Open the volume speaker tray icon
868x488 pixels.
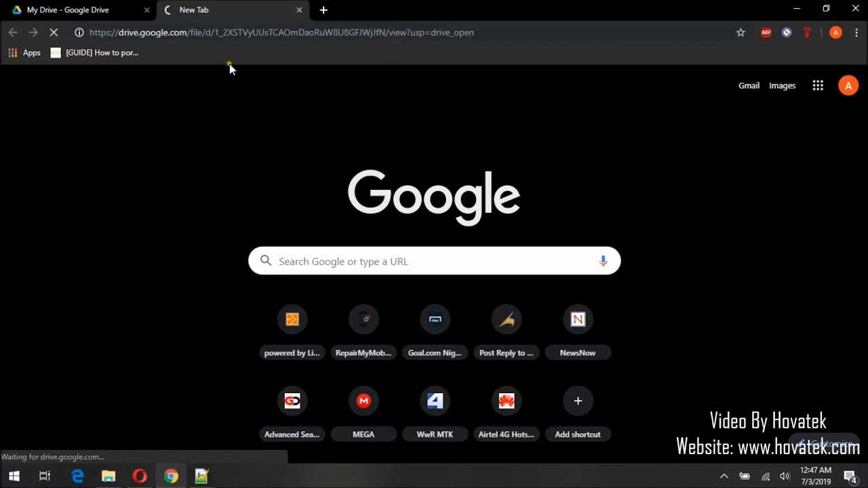(785, 476)
